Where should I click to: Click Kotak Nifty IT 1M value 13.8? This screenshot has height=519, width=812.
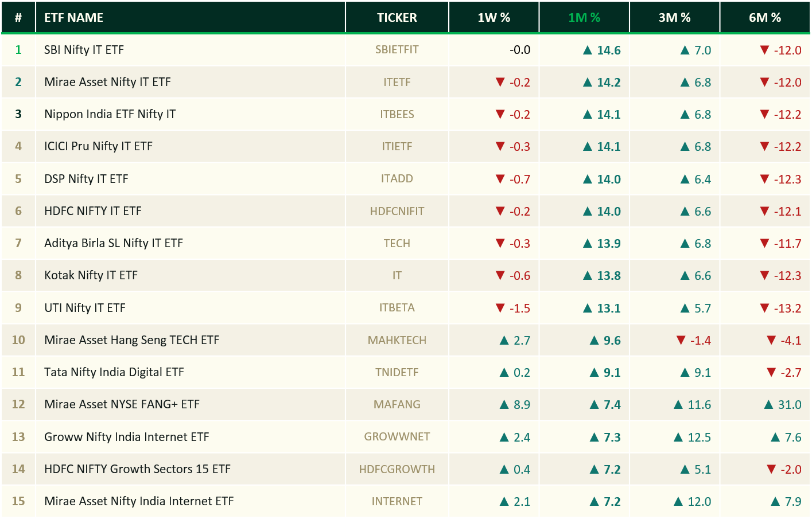[602, 275]
